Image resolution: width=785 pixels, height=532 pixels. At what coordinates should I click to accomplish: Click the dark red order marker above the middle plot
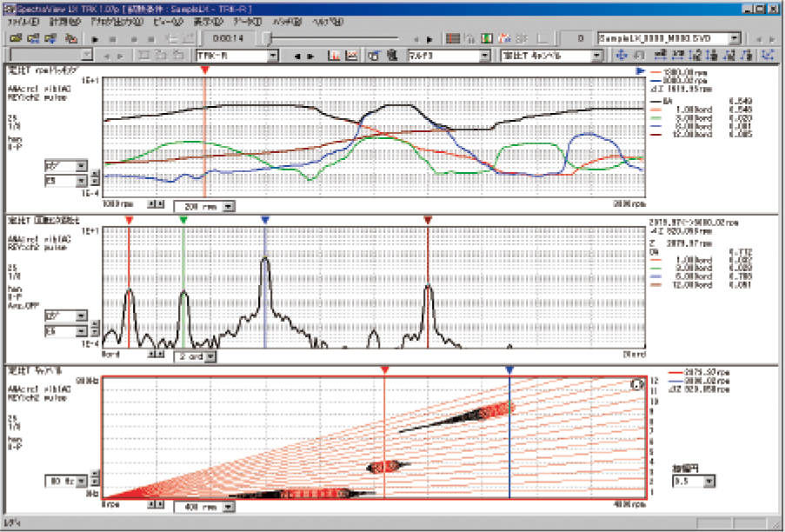[x=428, y=220]
